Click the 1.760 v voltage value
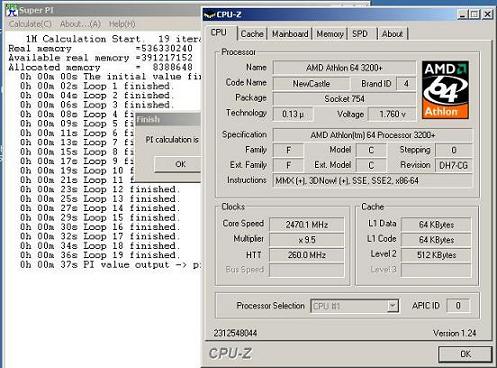497x368 pixels. (x=392, y=114)
